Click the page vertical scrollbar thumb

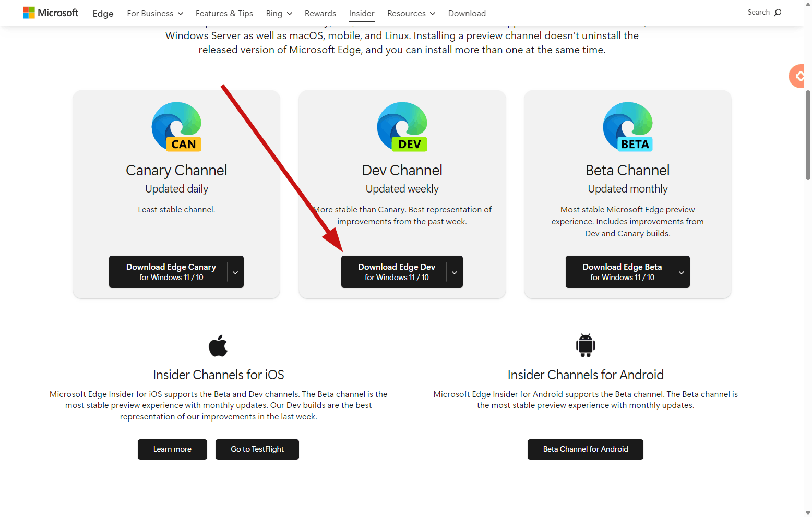click(808, 135)
